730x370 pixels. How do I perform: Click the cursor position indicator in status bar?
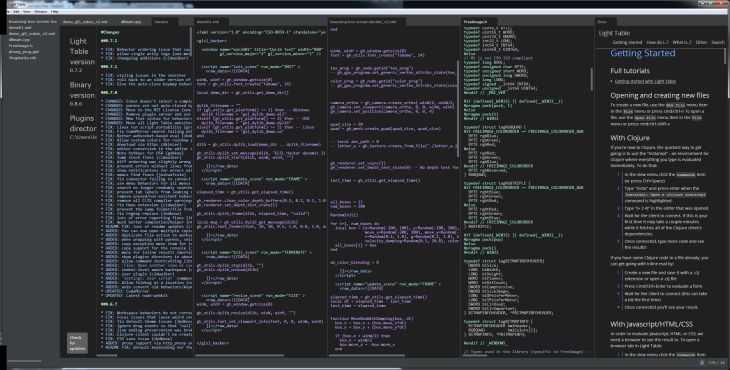pos(717,362)
